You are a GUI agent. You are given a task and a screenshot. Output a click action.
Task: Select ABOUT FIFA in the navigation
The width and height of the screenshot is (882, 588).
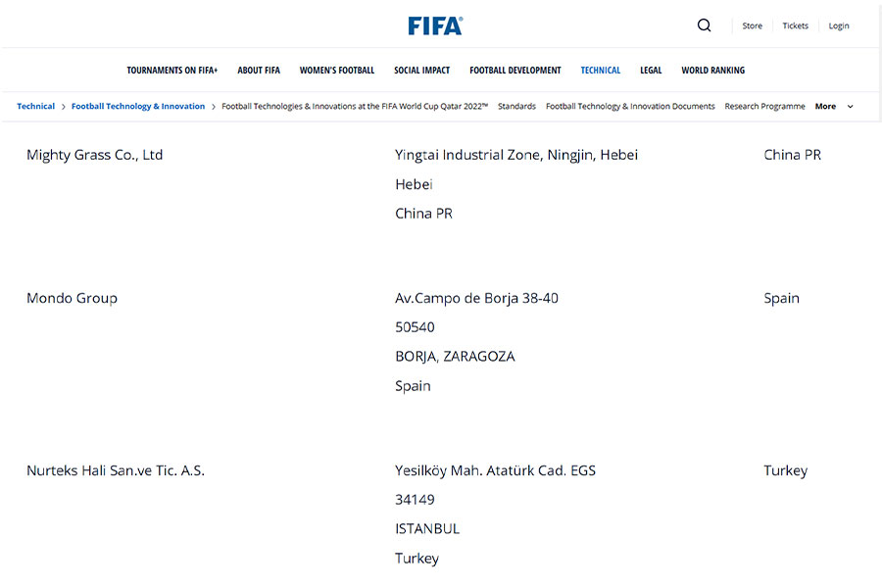(259, 70)
